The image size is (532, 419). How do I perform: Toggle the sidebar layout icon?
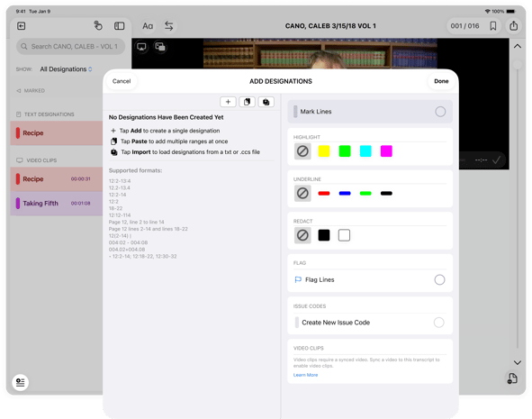[119, 26]
